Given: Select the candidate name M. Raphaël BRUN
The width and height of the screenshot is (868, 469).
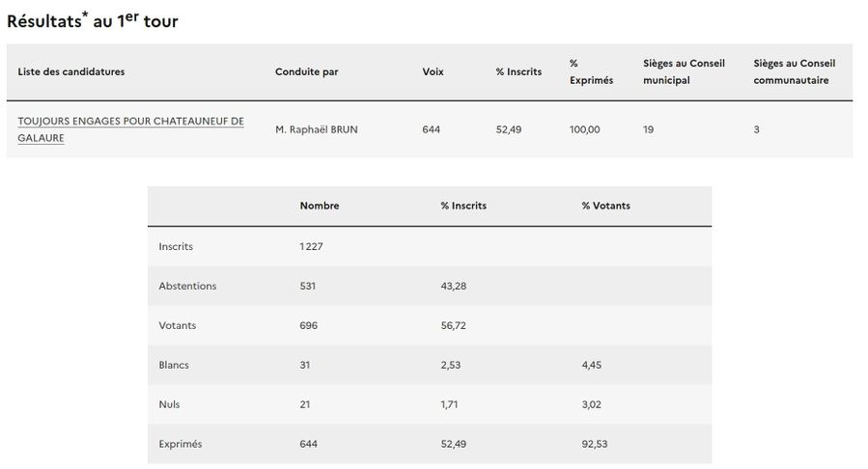Looking at the screenshot, I should pyautogui.click(x=316, y=129).
